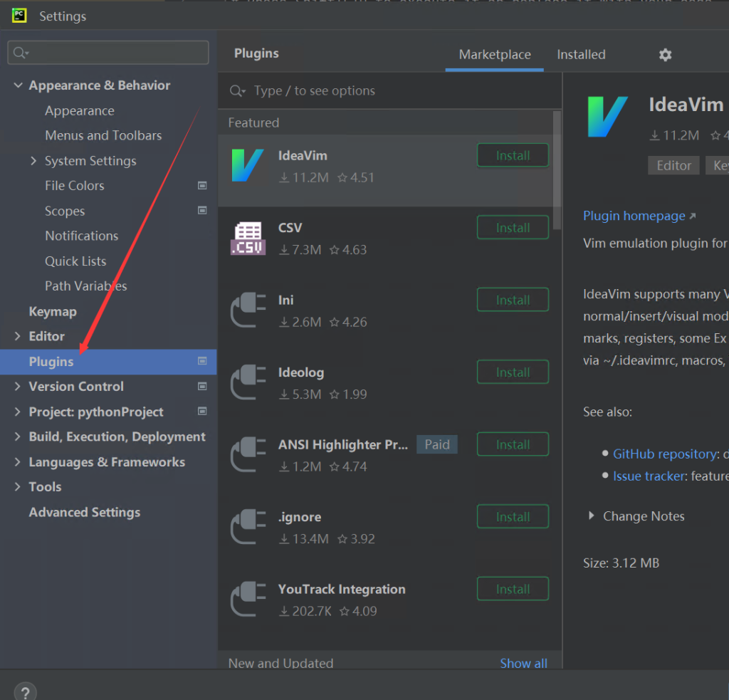
Task: Collapse Appearance & Behavior section
Action: coord(18,85)
